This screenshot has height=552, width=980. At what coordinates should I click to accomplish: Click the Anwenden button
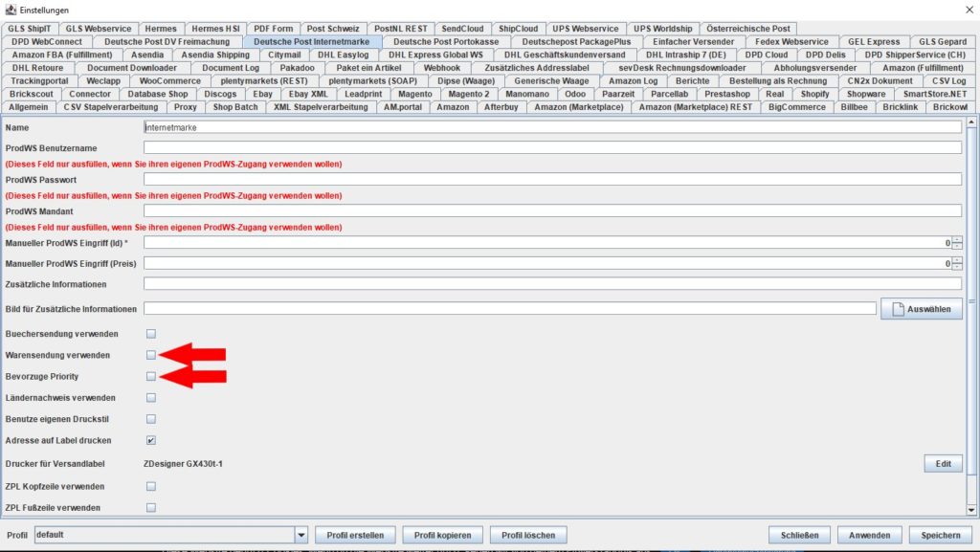tap(869, 535)
